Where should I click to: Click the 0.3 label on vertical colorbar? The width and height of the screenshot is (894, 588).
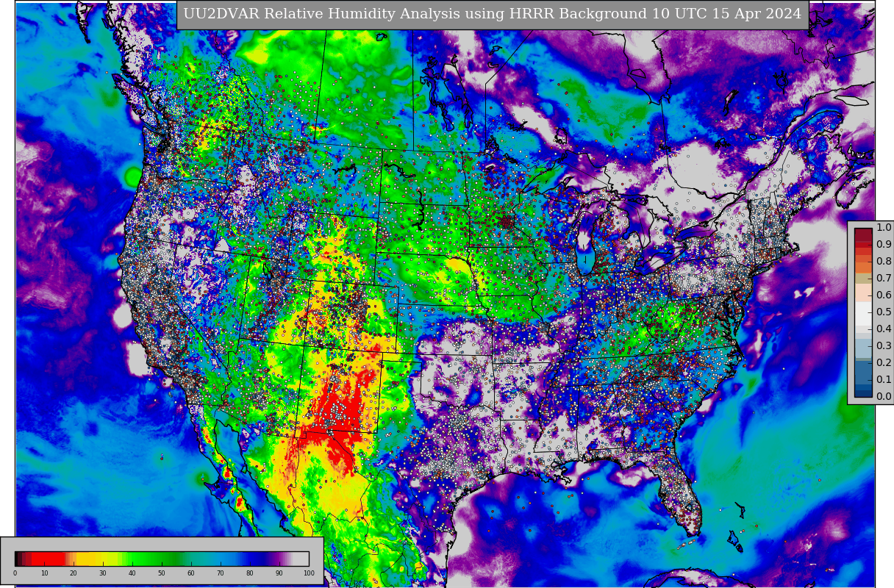[x=884, y=345]
